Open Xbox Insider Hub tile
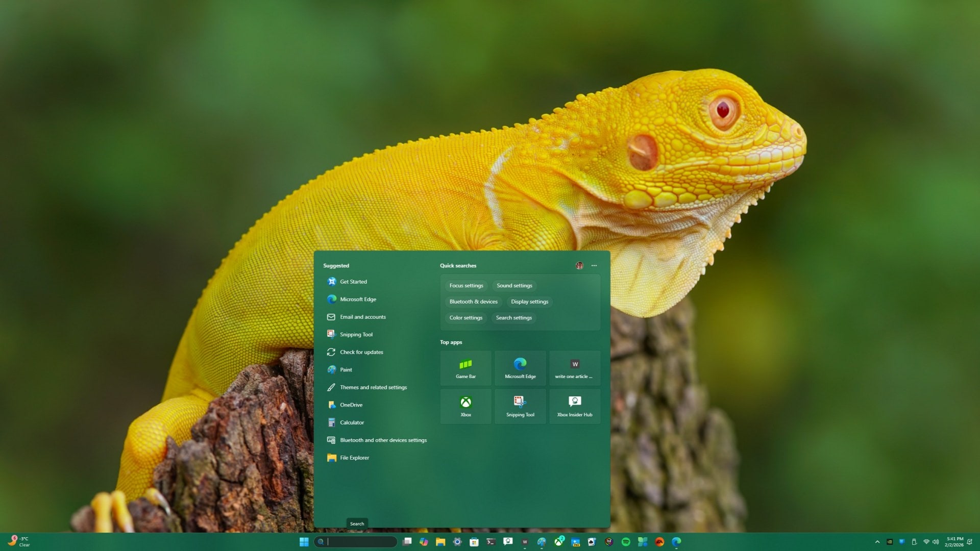Image resolution: width=980 pixels, height=551 pixels. (574, 406)
